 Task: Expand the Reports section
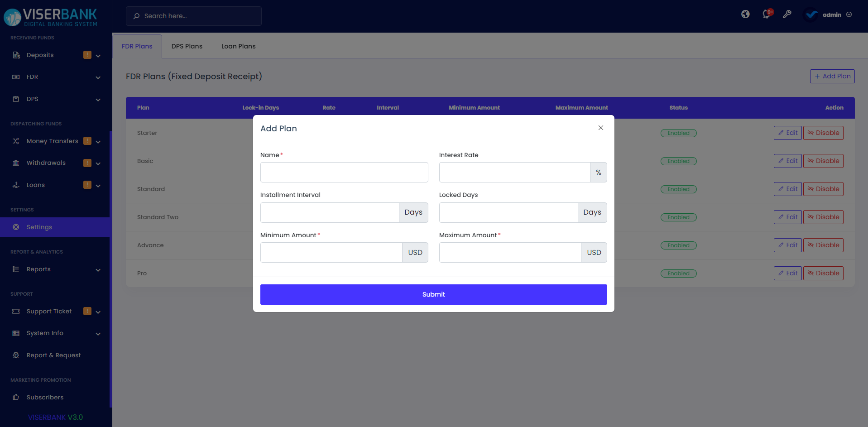pyautogui.click(x=98, y=269)
